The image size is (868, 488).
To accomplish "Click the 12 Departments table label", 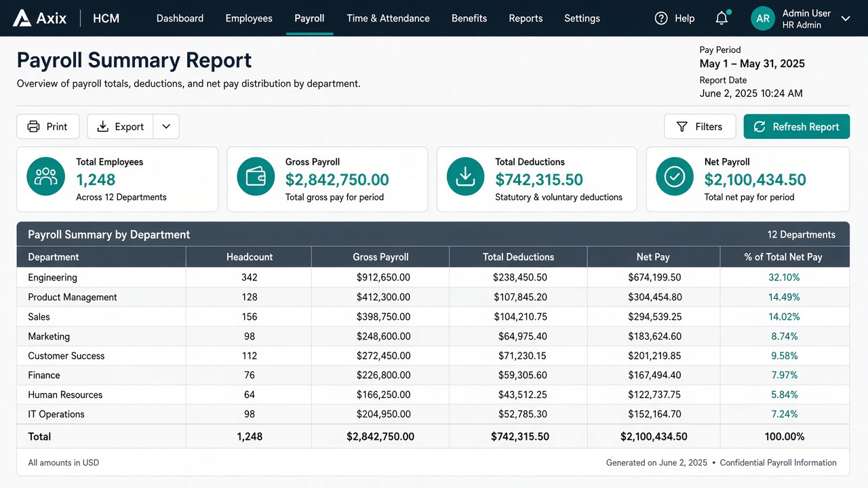I will [801, 235].
